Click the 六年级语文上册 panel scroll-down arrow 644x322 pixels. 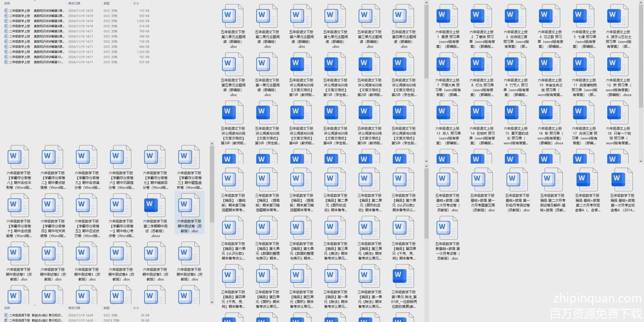coord(641,161)
